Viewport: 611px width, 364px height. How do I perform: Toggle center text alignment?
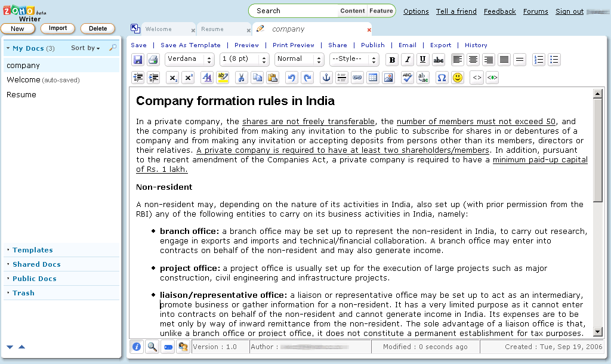pyautogui.click(x=473, y=60)
